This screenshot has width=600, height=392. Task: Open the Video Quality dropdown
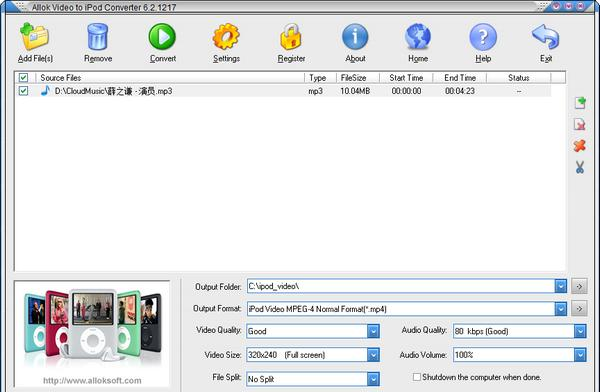tap(373, 331)
